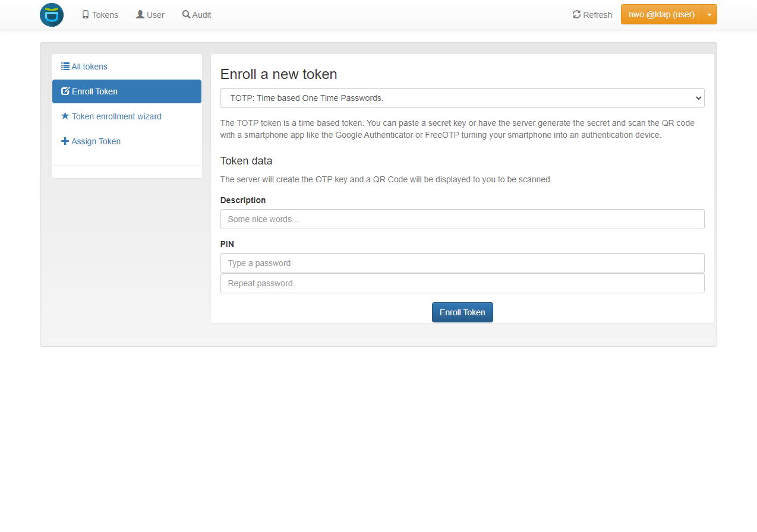This screenshot has height=532, width=757.
Task: Focus the Description text field
Action: pyautogui.click(x=462, y=219)
